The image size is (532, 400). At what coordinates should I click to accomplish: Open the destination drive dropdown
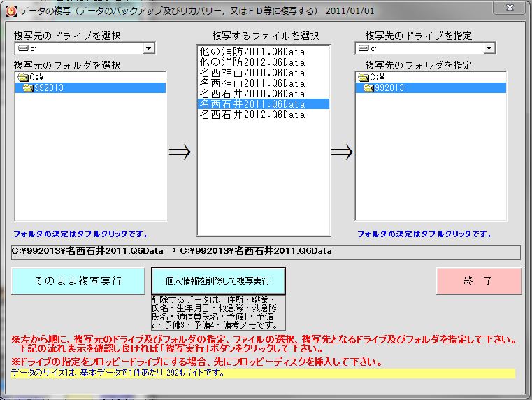[x=489, y=48]
